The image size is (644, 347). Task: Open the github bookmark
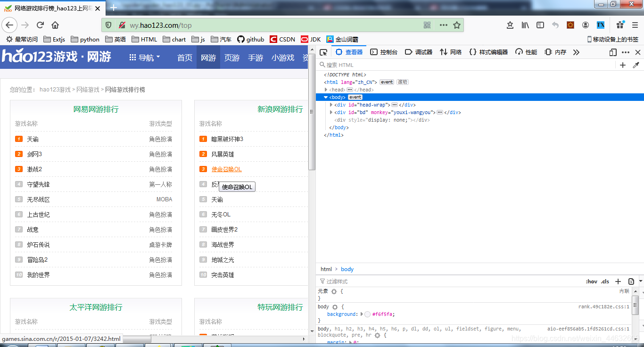[x=250, y=39]
